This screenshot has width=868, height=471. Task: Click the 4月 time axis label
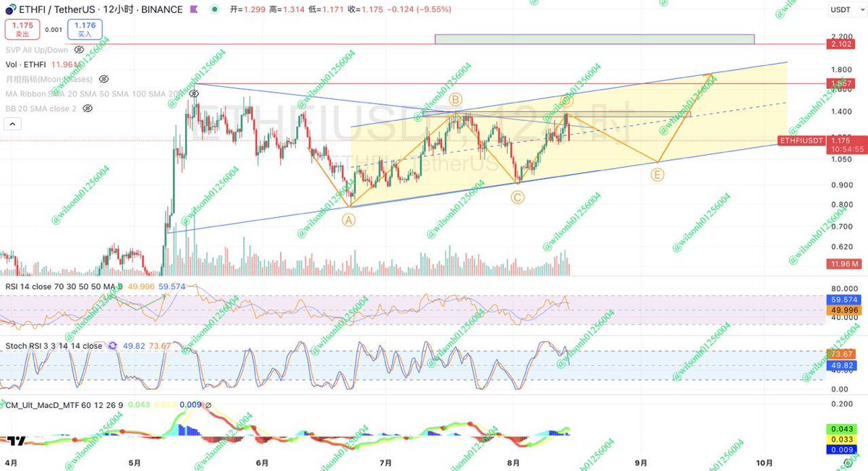9,462
